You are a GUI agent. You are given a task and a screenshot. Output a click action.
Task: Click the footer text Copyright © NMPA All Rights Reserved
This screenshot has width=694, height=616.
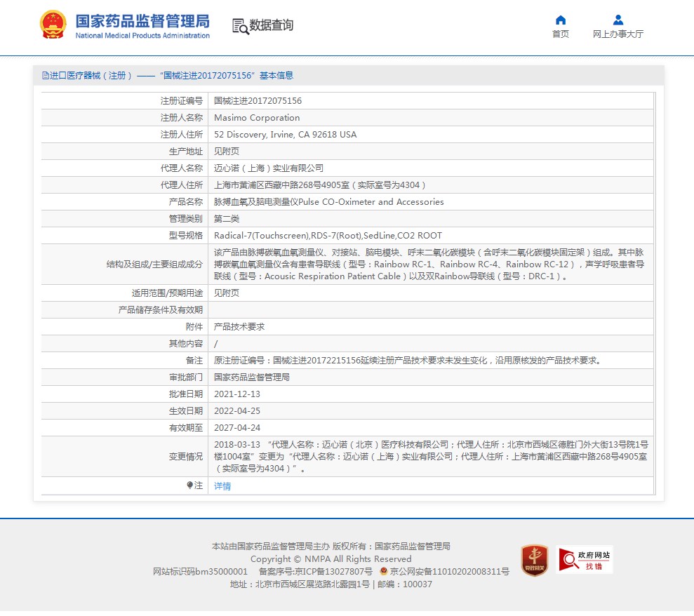pos(331,559)
